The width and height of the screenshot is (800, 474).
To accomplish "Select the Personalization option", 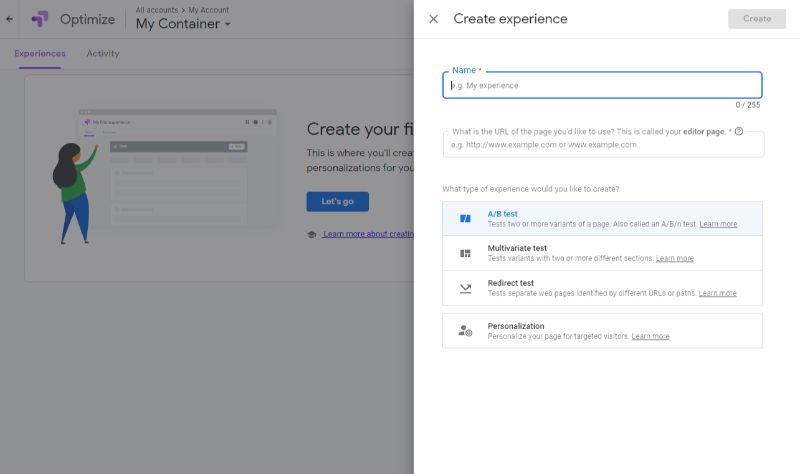I will click(602, 331).
